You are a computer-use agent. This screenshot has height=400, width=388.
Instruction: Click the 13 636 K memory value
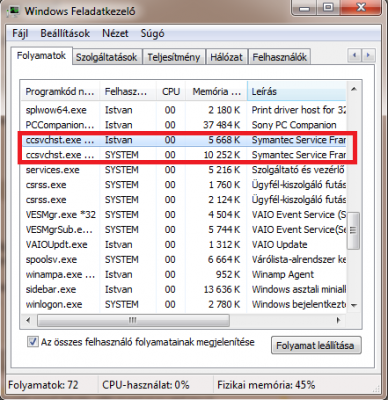pyautogui.click(x=222, y=289)
